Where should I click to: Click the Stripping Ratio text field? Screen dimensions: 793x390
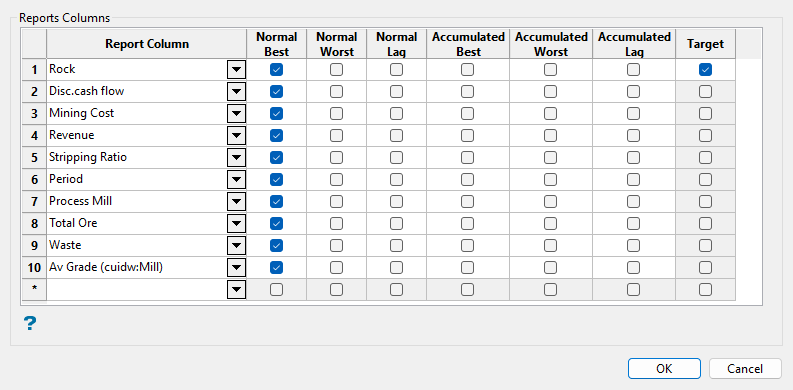[x=137, y=157]
